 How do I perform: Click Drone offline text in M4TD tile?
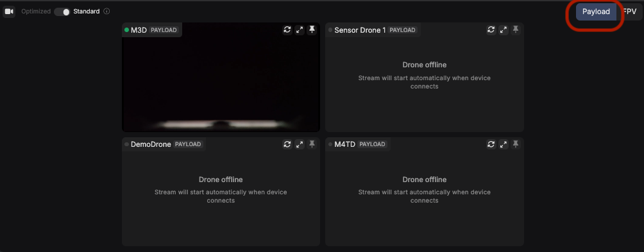pyautogui.click(x=424, y=180)
